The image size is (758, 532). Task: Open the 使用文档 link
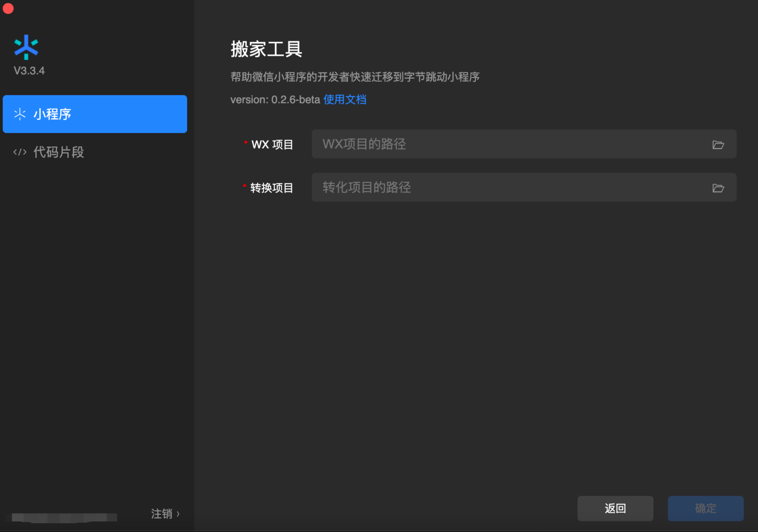[x=345, y=99]
